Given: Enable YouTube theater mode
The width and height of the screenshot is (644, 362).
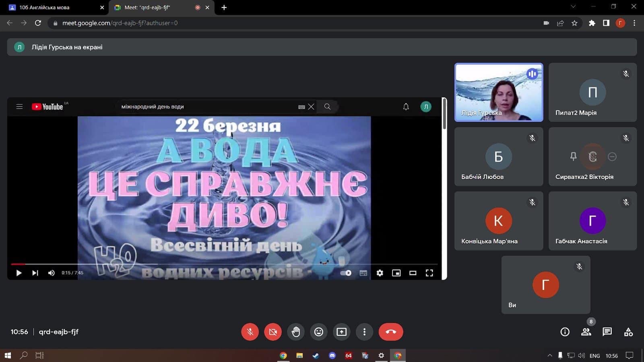Looking at the screenshot, I should [413, 273].
